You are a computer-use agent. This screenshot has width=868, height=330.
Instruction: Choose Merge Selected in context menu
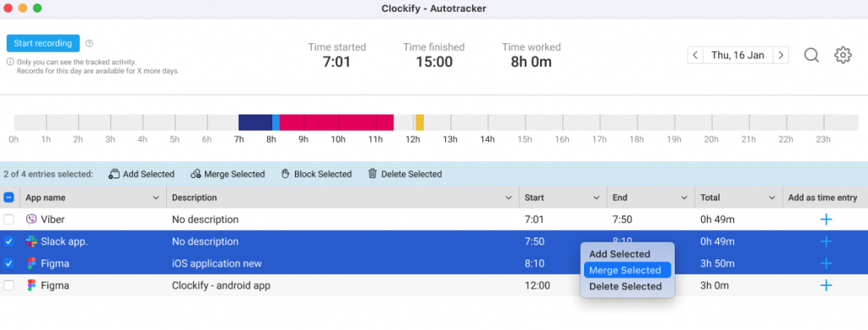(x=627, y=271)
